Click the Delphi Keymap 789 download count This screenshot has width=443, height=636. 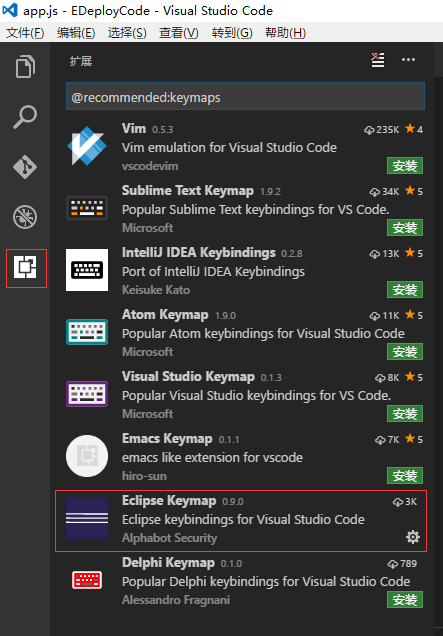[x=402, y=564]
